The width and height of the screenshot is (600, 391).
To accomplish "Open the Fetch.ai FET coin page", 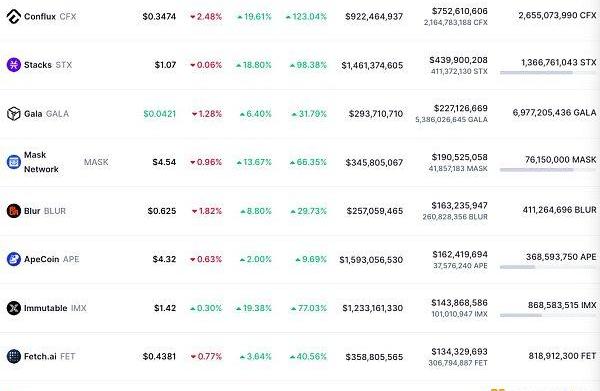I will pos(50,356).
